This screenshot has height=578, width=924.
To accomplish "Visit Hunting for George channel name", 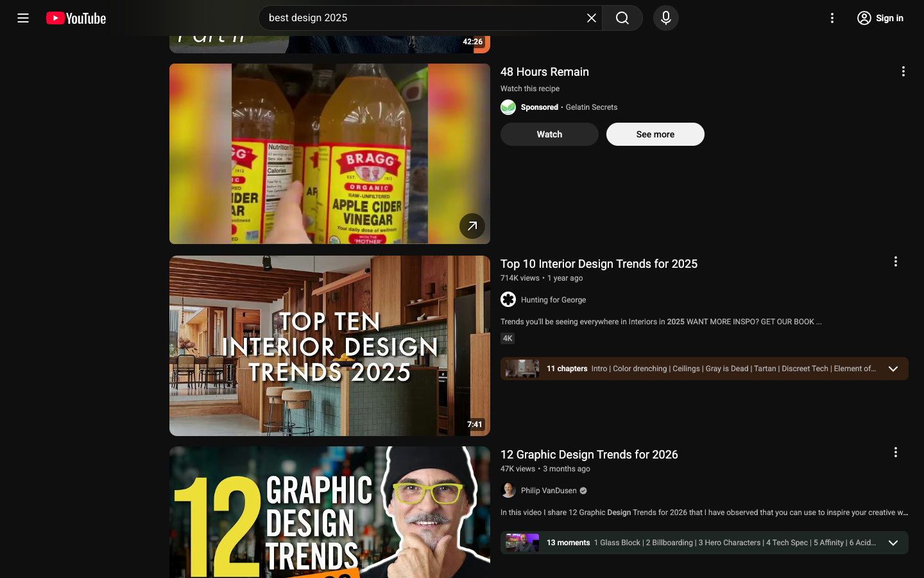I will coord(553,300).
